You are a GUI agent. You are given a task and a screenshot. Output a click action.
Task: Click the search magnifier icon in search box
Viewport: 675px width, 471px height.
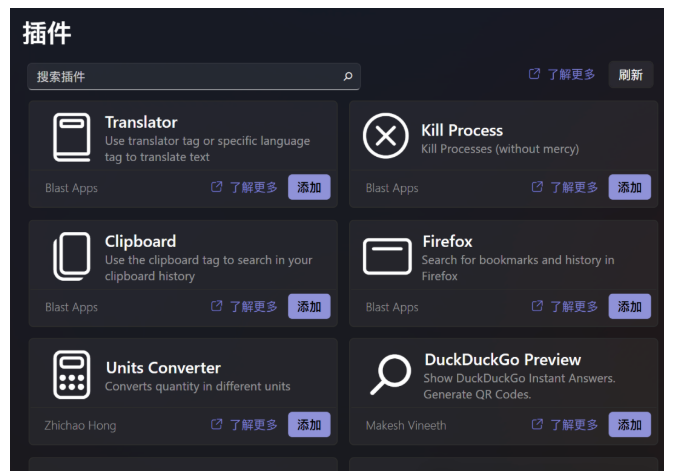[x=348, y=76]
